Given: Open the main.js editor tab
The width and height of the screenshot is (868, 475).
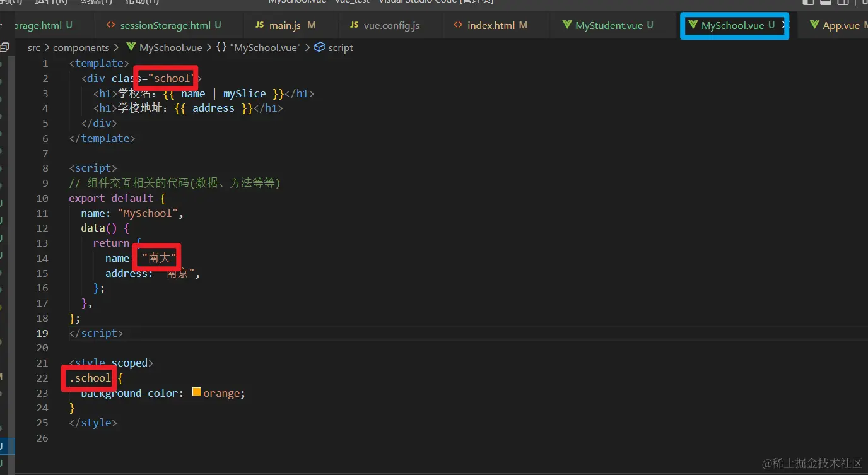Looking at the screenshot, I should pos(285,25).
